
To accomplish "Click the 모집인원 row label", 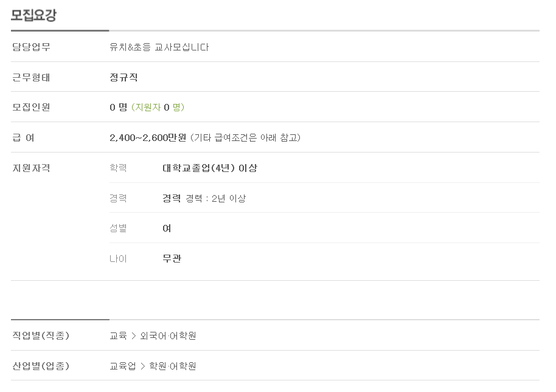I will pyautogui.click(x=31, y=108).
